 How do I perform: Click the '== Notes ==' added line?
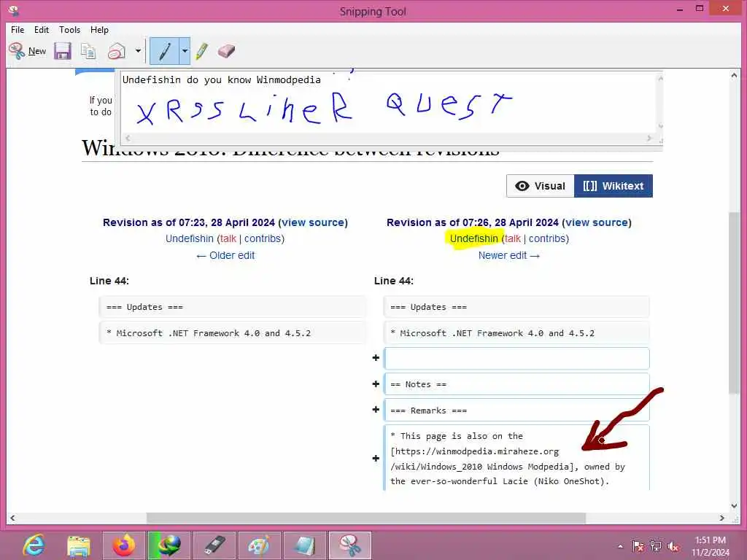516,384
